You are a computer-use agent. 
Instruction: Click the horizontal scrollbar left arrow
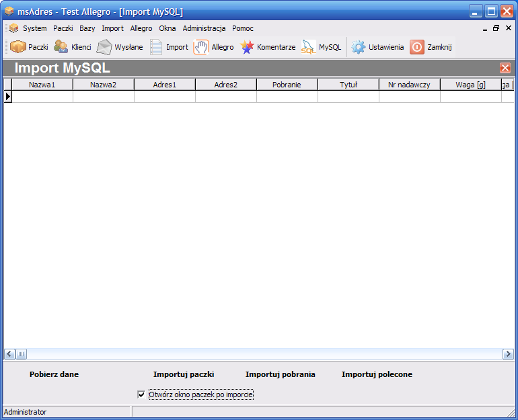9,354
